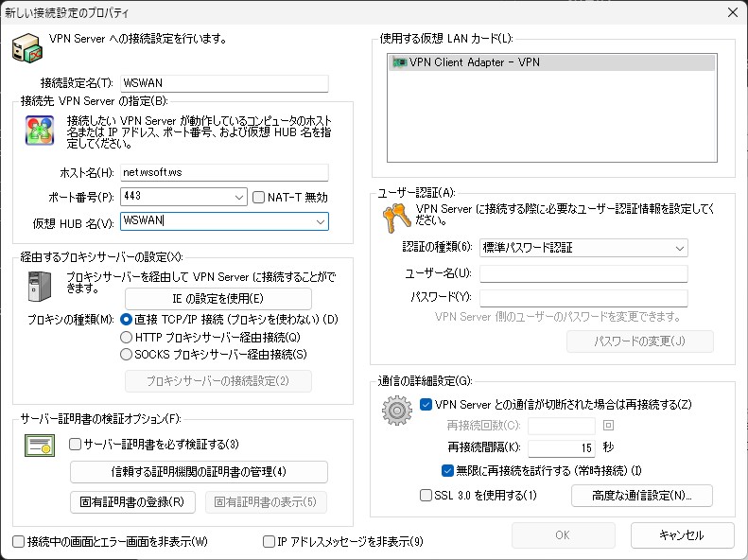748x560 pixels.
Task: Click the ユーザー名 input field
Action: (583, 273)
